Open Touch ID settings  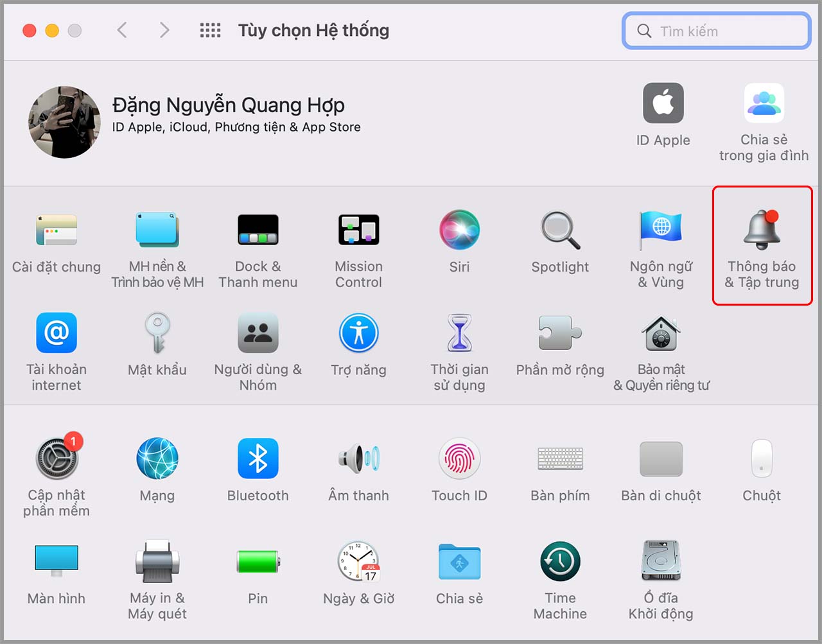(x=459, y=458)
